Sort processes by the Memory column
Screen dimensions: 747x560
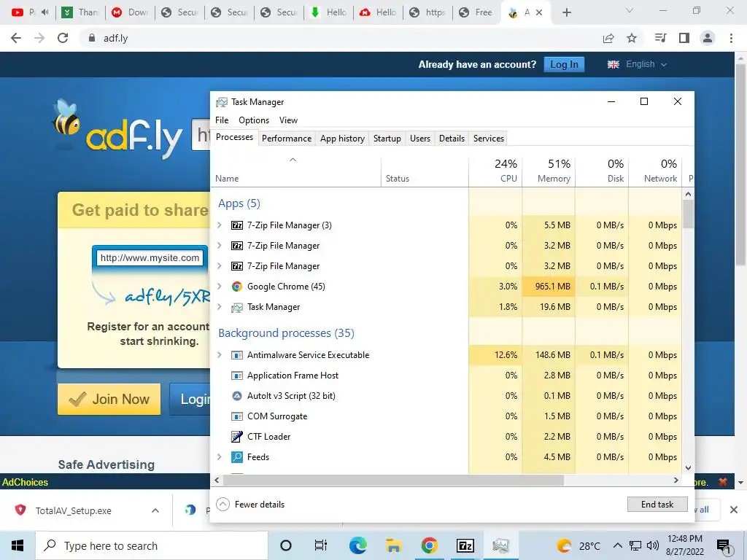[x=549, y=171]
